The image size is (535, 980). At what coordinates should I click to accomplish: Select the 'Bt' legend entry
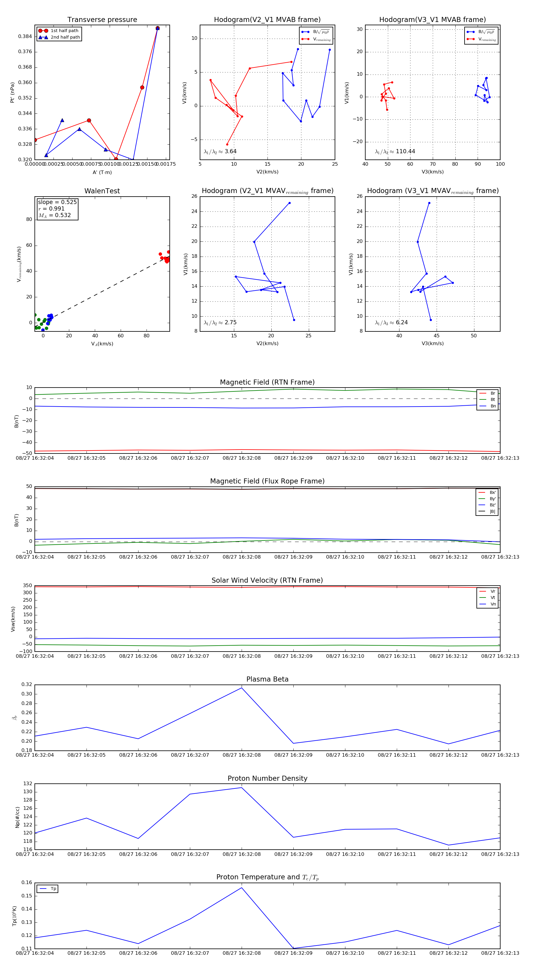click(487, 399)
